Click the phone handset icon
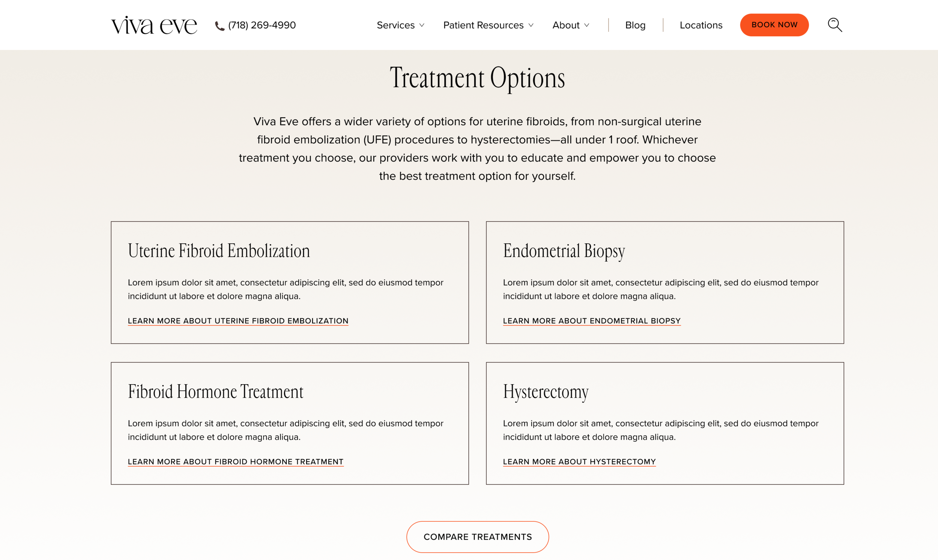 click(x=219, y=25)
